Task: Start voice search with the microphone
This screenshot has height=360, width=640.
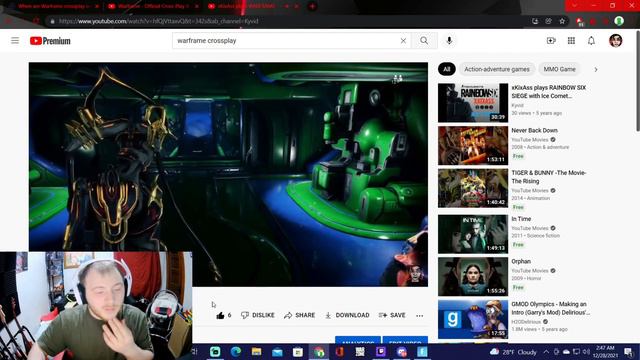Action: click(449, 40)
